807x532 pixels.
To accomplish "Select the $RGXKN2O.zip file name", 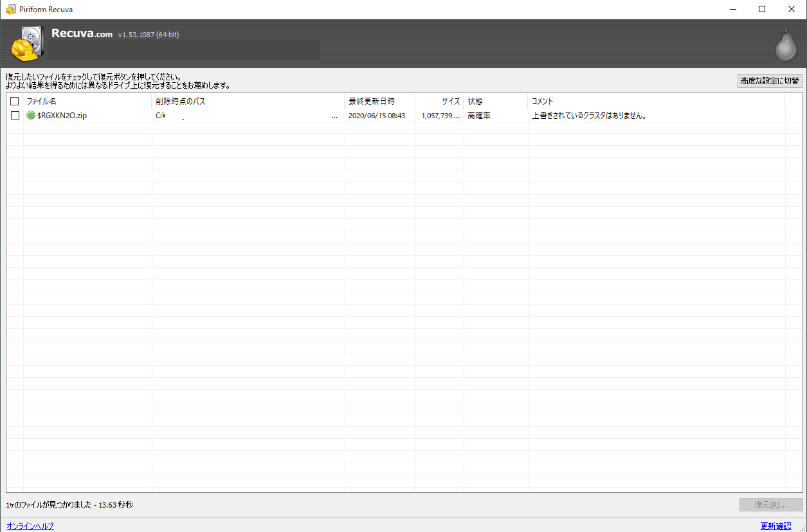I will 62,116.
